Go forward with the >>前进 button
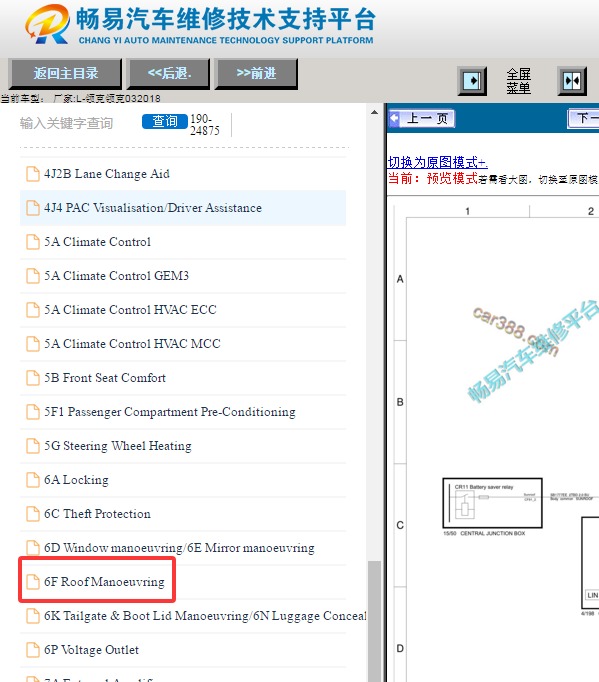Screen dimensions: 599x682 (257, 73)
